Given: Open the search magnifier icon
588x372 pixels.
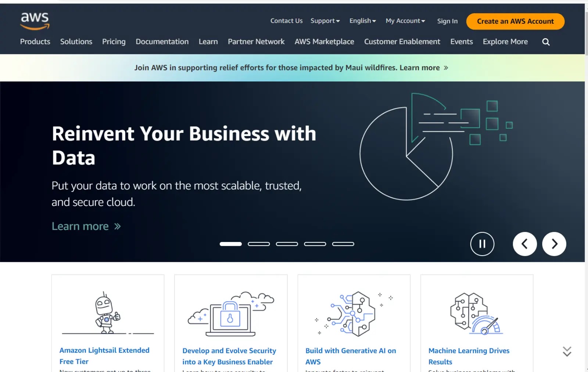Looking at the screenshot, I should (546, 41).
